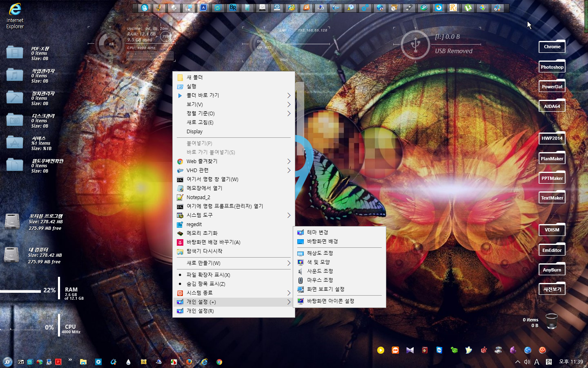Select 테마 변경 in submenu
Screen dimensions: 588x368
pyautogui.click(x=339, y=232)
